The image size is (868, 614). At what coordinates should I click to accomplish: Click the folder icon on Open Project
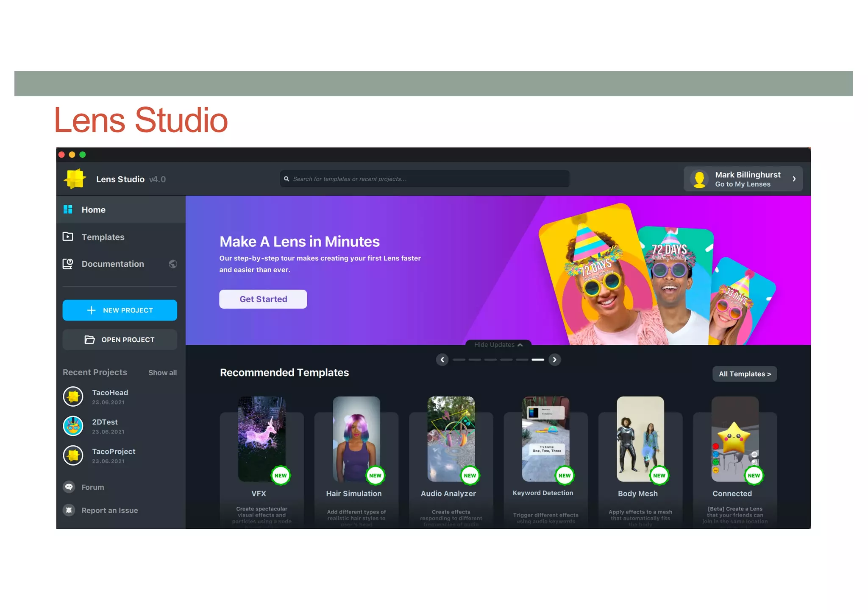(89, 340)
